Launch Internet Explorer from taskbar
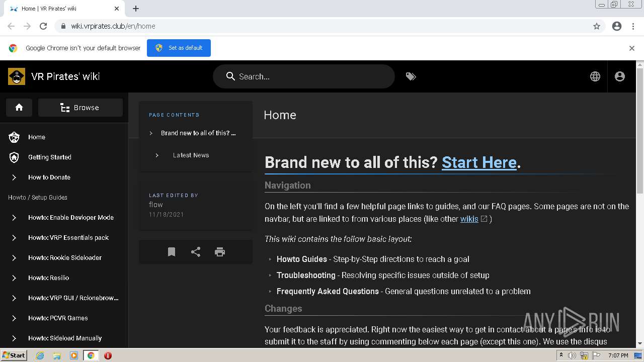This screenshot has height=362, width=644. [40, 355]
